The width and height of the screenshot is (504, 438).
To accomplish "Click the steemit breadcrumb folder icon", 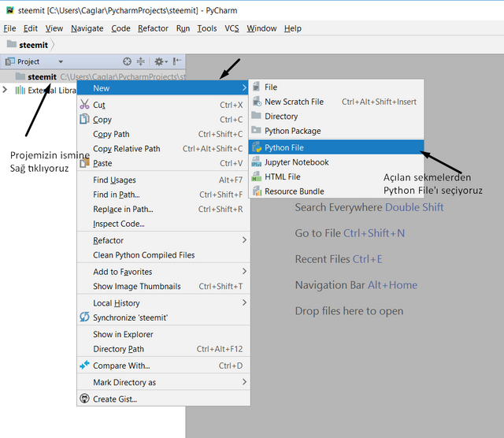I will coord(12,44).
